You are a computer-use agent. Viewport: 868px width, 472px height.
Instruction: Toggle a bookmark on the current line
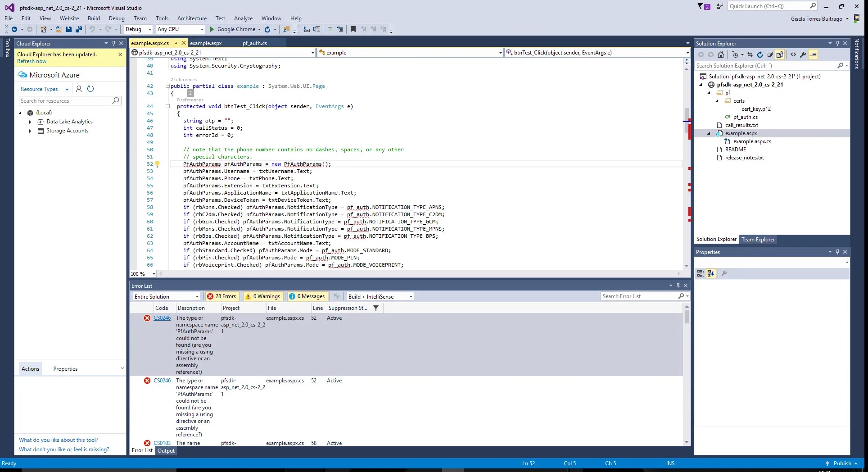coord(353,29)
